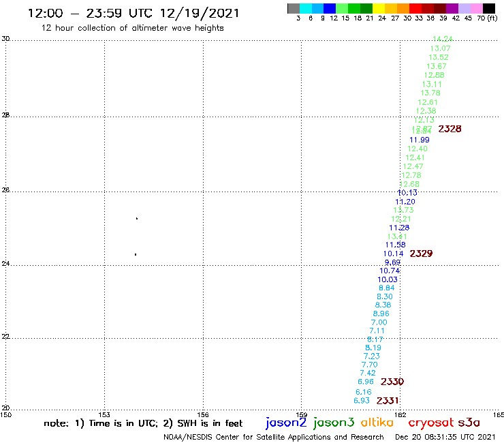Click the 2329 pass time marker
Viewport: 504px width, 443px height.
click(x=421, y=254)
